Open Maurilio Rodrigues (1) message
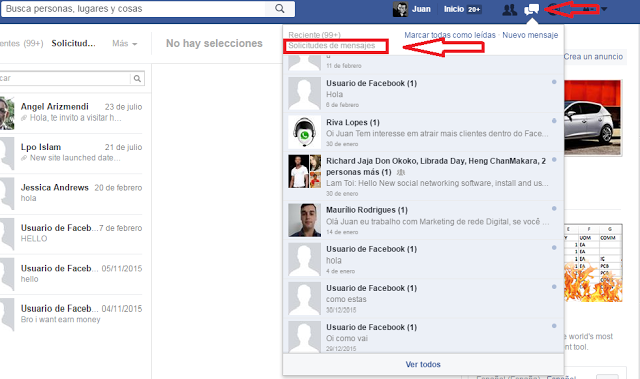This screenshot has height=379, width=640. pyautogui.click(x=423, y=220)
